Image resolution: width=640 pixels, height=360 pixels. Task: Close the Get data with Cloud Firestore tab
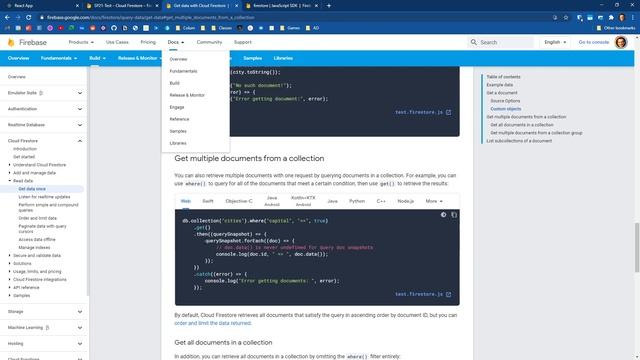tap(236, 6)
